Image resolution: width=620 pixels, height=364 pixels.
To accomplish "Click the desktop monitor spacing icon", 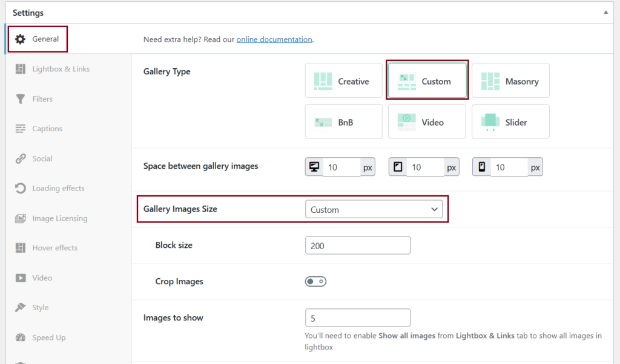I will point(314,166).
